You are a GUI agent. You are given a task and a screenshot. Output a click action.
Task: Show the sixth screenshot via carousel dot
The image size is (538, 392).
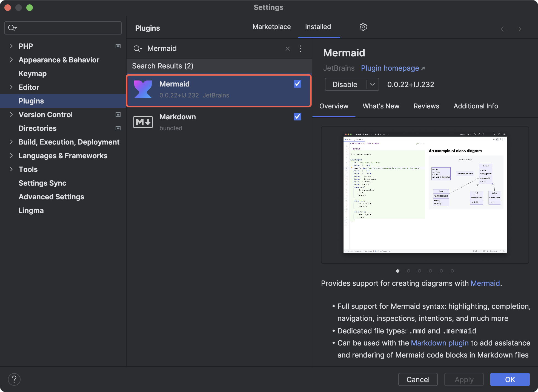click(453, 271)
